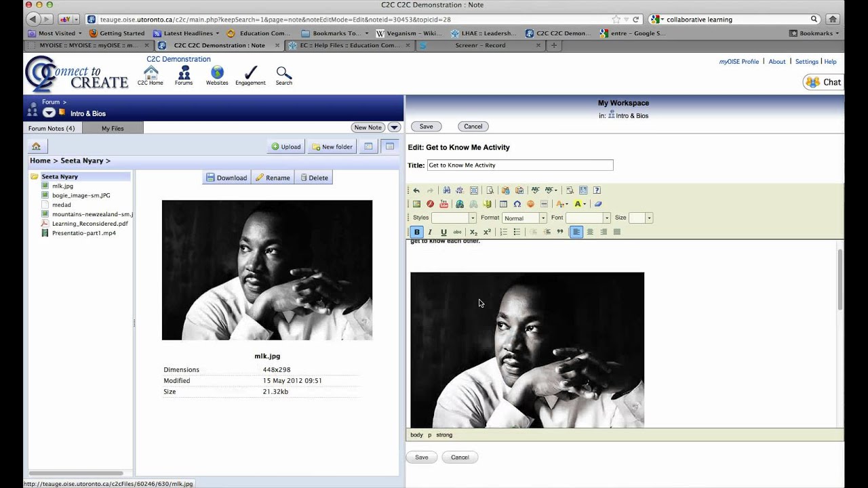Set right alignment in the editor
The image size is (868, 488).
pyautogui.click(x=604, y=232)
